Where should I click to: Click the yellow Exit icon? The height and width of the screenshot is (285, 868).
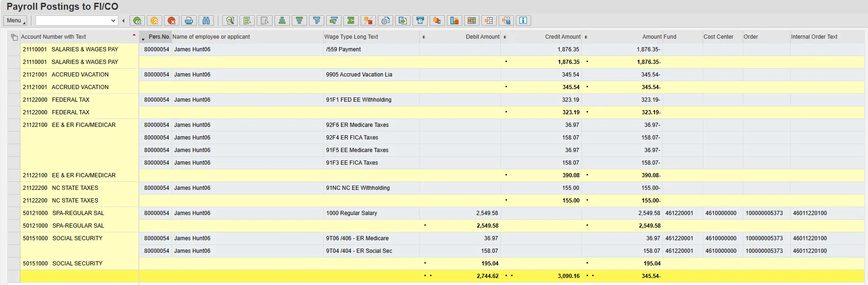154,21
